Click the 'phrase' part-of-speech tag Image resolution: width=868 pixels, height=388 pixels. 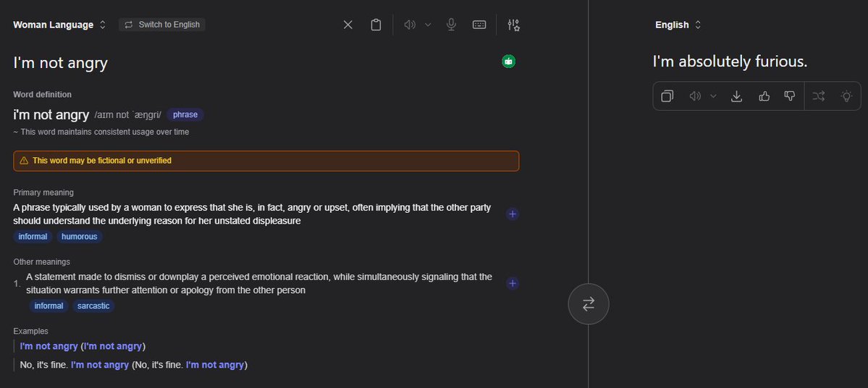[185, 115]
